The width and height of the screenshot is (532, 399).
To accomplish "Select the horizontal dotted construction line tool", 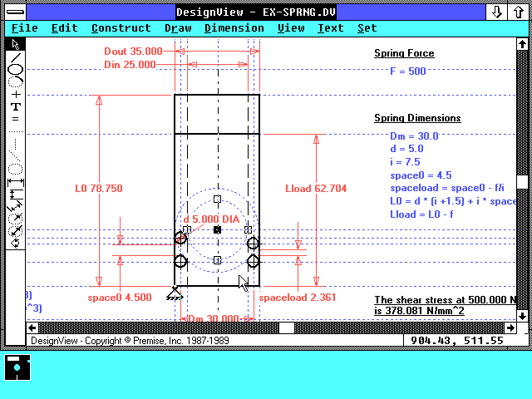I will (15, 131).
